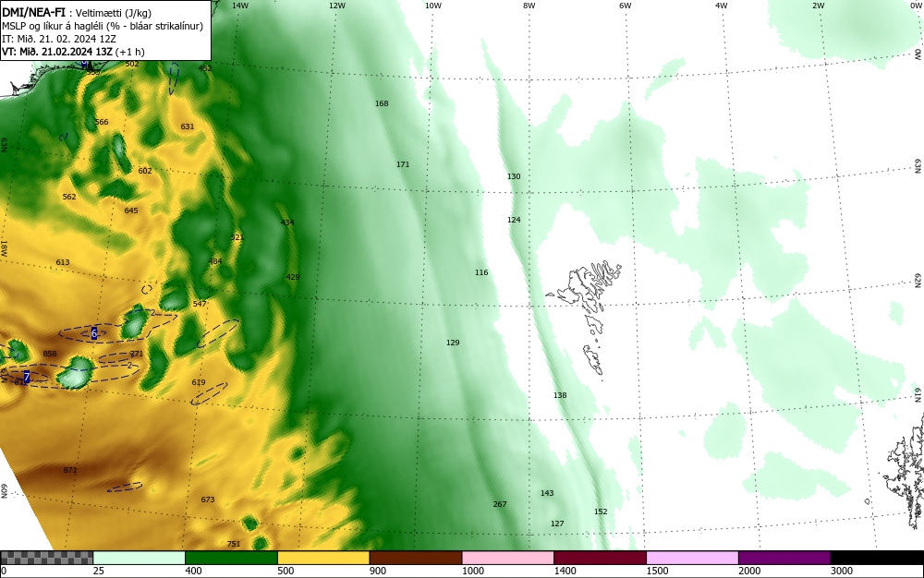
Task: Click the map value "171"
Action: [x=403, y=164]
